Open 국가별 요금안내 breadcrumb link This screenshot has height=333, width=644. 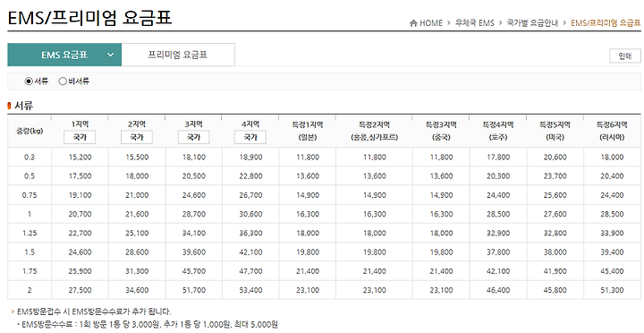pos(532,23)
